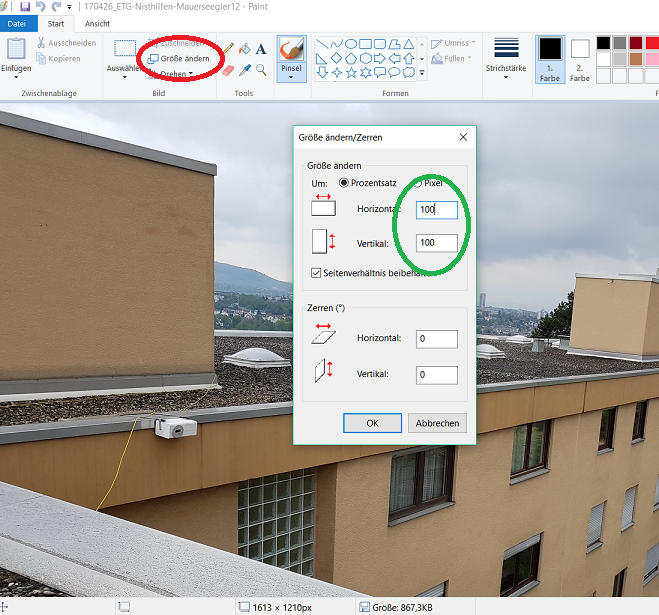Screen dimensions: 659x615
Task: Select the Magnifier zoom tool
Action: [261, 70]
